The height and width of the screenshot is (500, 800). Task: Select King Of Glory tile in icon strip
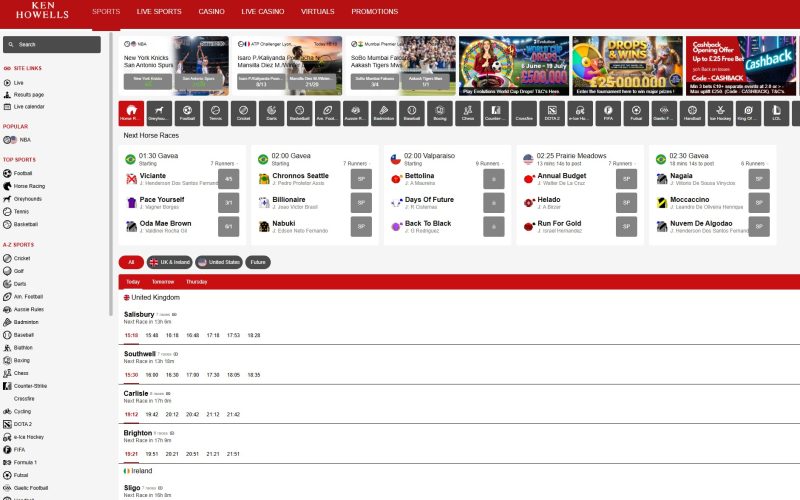click(748, 113)
